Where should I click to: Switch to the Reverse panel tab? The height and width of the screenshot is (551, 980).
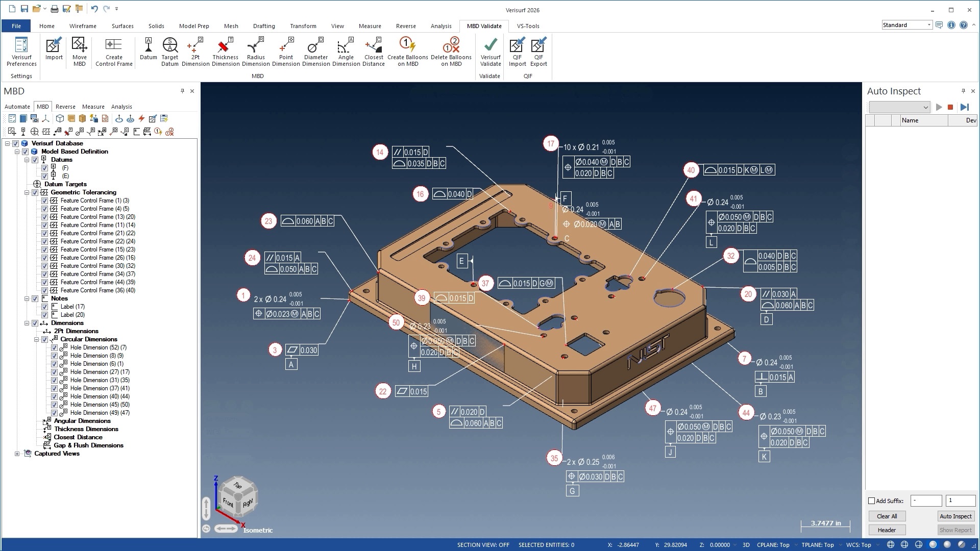65,107
